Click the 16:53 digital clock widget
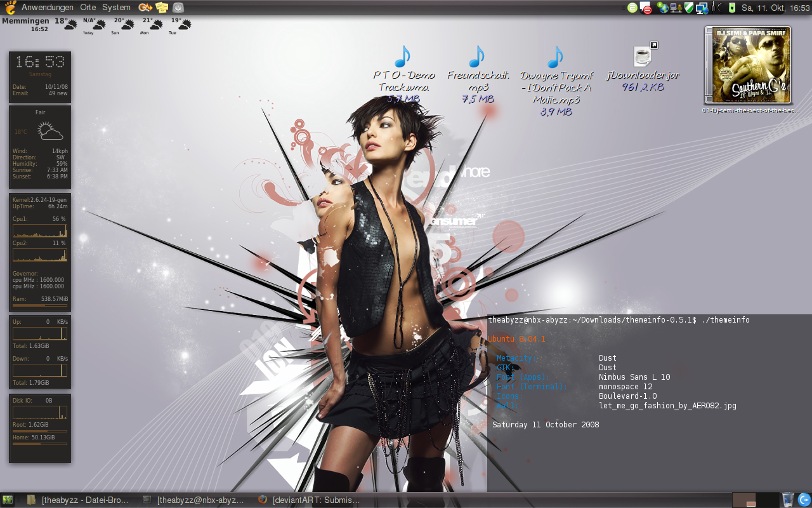 click(x=40, y=62)
